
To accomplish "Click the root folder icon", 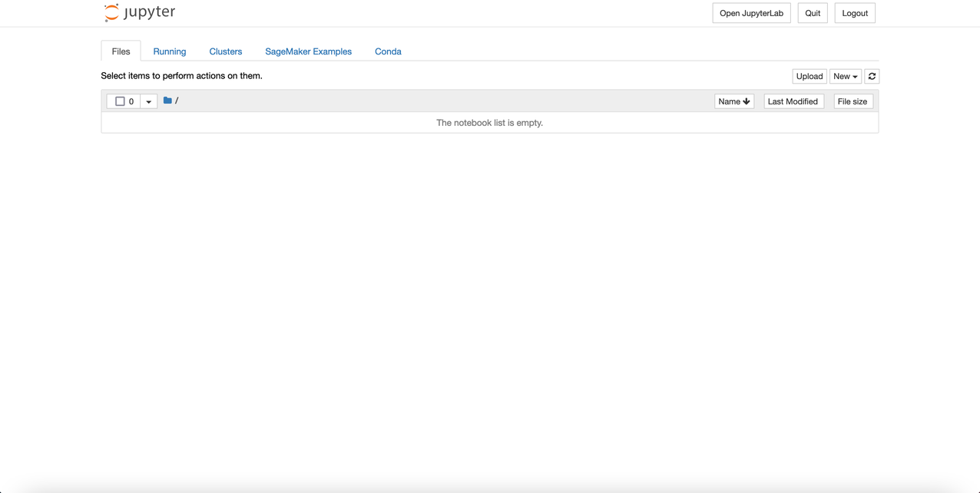I will 167,101.
